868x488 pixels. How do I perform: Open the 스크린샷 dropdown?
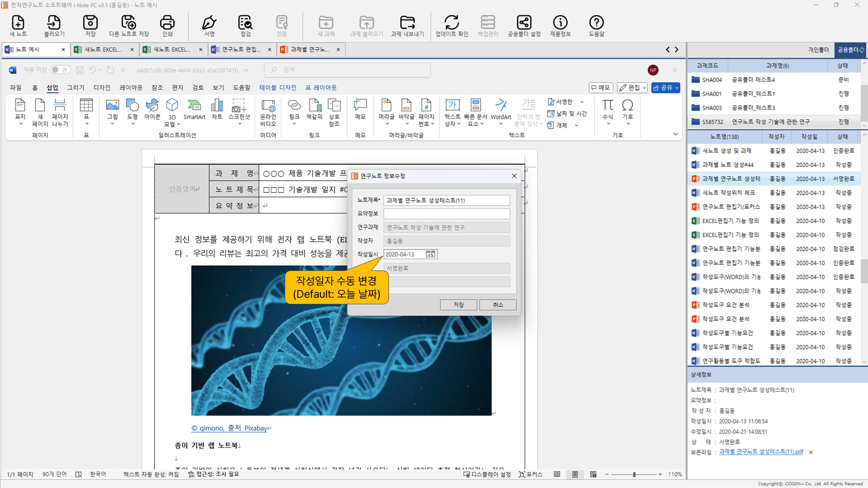coord(240,124)
